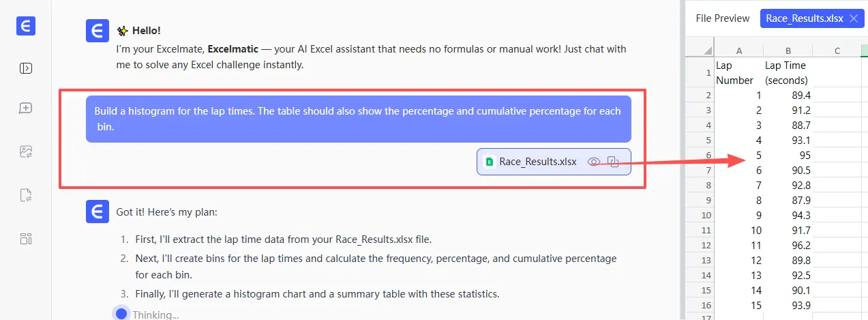Start a new chat from the sidebar
This screenshot has height=320, width=868.
(x=26, y=108)
